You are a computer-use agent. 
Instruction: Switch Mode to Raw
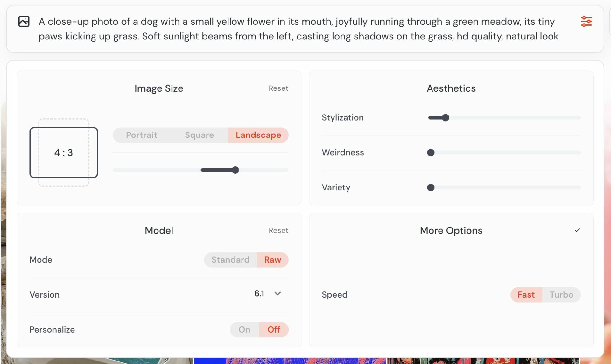tap(273, 260)
